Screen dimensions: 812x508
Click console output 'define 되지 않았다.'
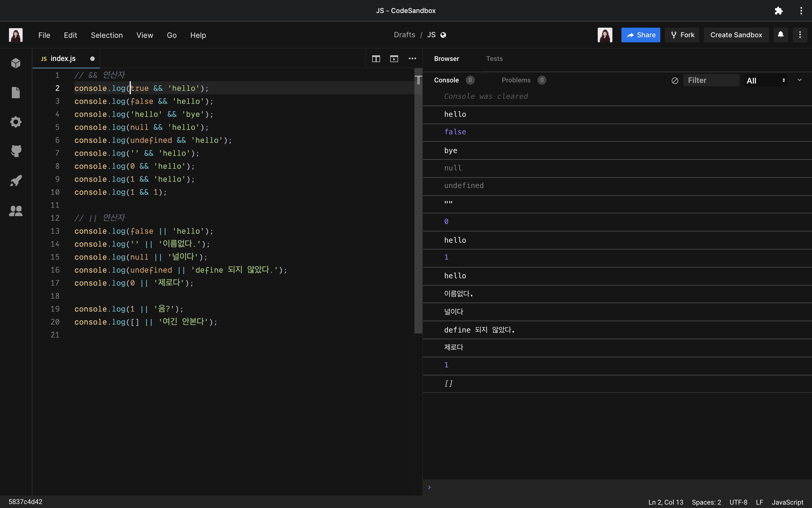[x=479, y=330]
